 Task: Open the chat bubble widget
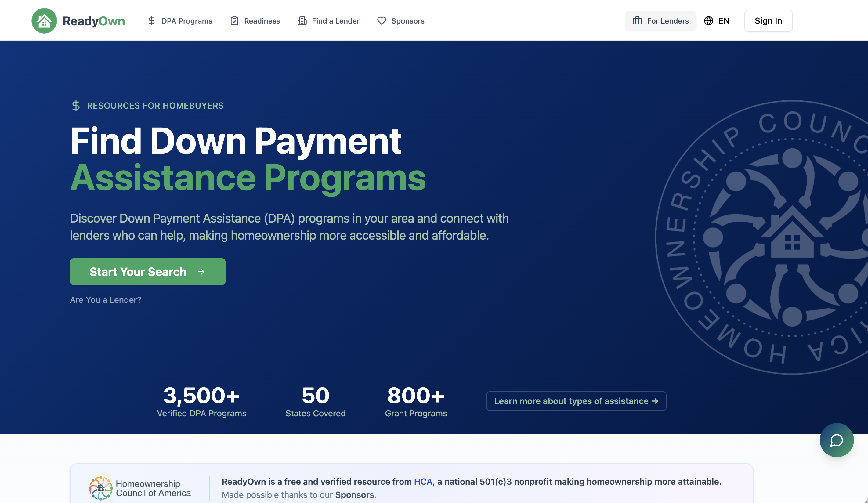[837, 440]
